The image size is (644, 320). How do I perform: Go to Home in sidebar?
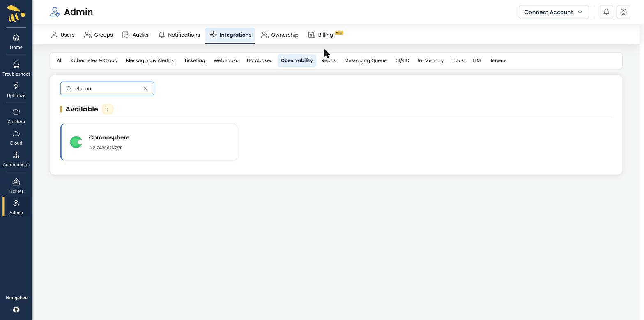[x=16, y=42]
